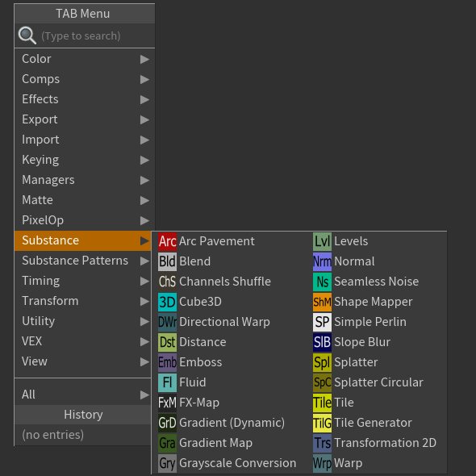Choose the Tile Generator label
Image resolution: width=476 pixels, height=476 pixels.
pyautogui.click(x=373, y=423)
